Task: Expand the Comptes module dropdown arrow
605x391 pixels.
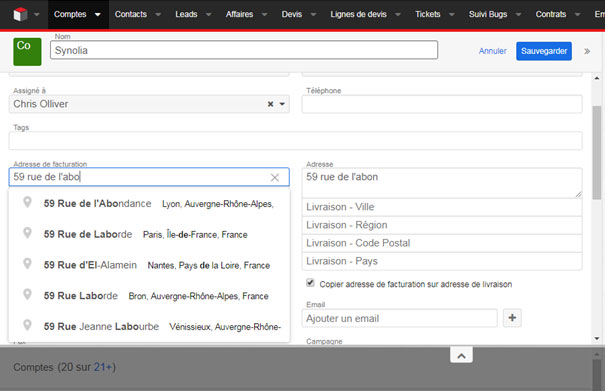Action: [x=98, y=15]
